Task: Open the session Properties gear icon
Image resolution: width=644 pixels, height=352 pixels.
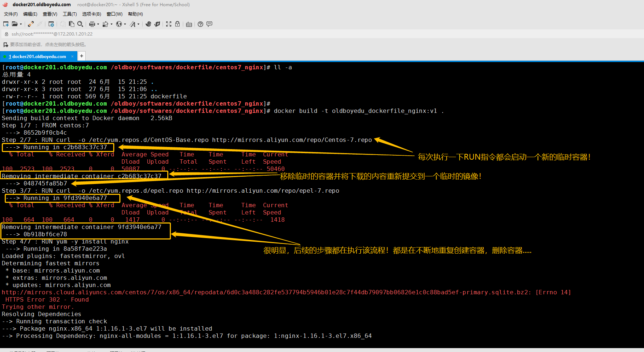Action: coord(51,24)
